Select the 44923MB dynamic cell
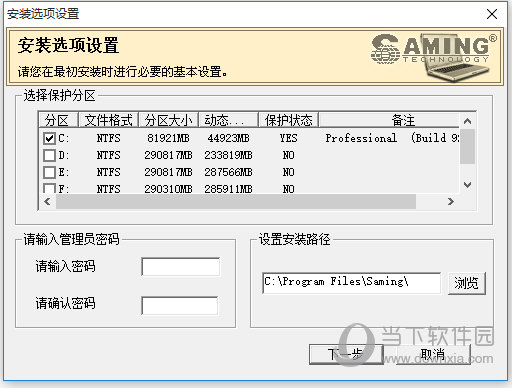 tap(228, 138)
